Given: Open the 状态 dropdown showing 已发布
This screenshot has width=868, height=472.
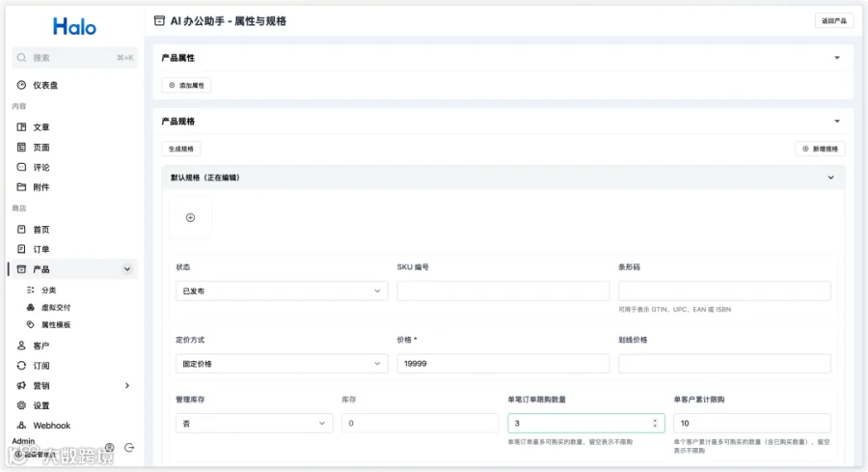Looking at the screenshot, I should click(x=282, y=291).
